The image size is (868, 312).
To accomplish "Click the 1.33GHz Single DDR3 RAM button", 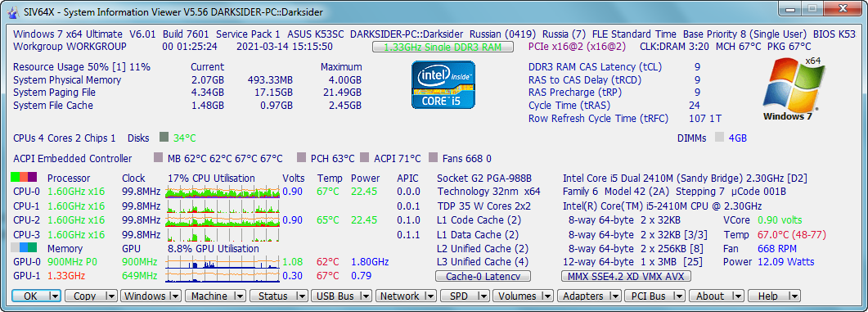I will [x=443, y=47].
